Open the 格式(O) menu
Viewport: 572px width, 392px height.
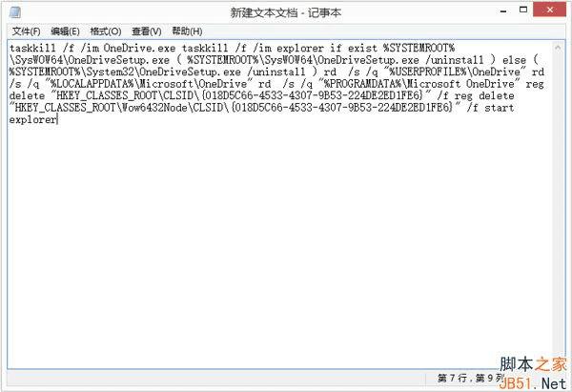pyautogui.click(x=106, y=31)
